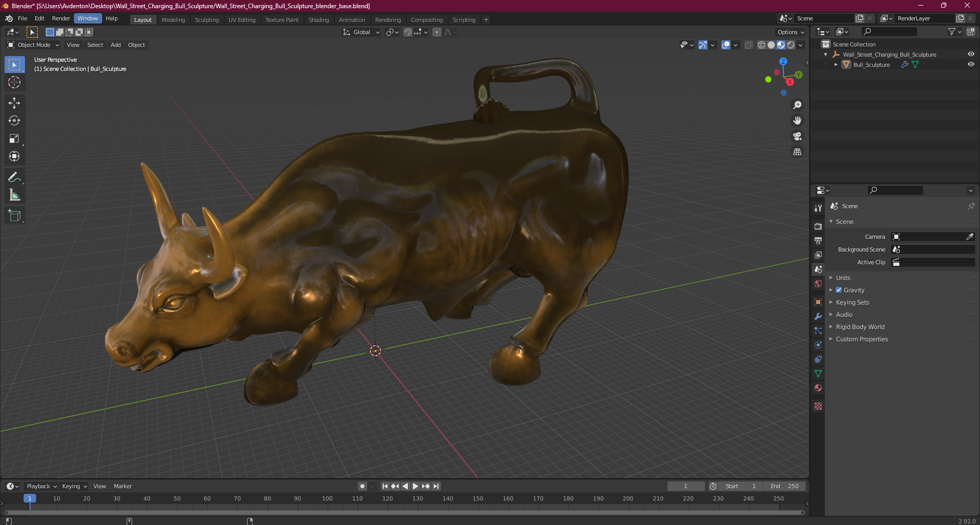Open the Playback dropdown in timeline
Image resolution: width=980 pixels, height=525 pixels.
pyautogui.click(x=41, y=486)
